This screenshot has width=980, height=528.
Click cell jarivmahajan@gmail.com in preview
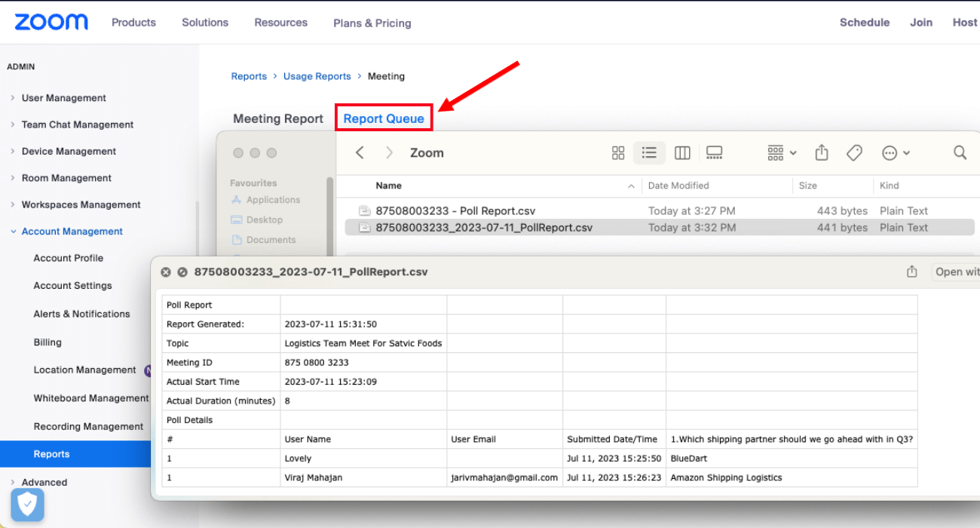coord(504,477)
